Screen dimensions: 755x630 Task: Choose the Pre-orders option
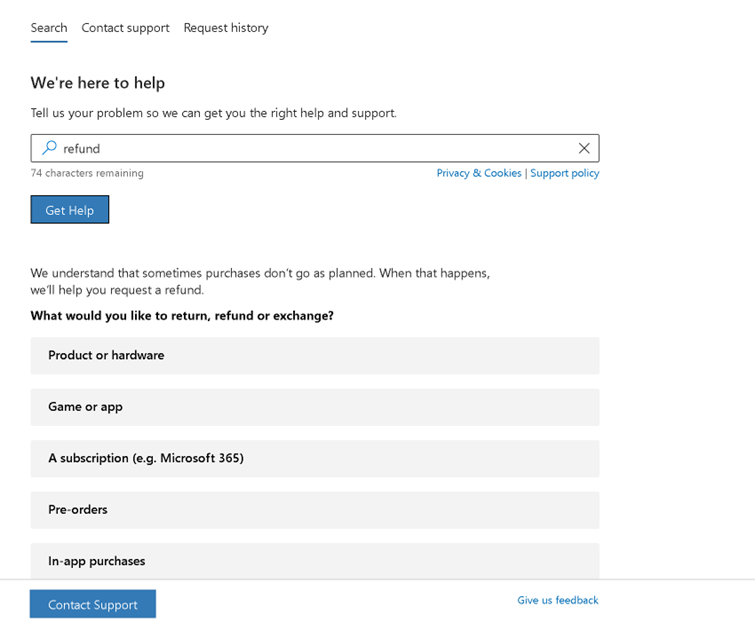315,510
